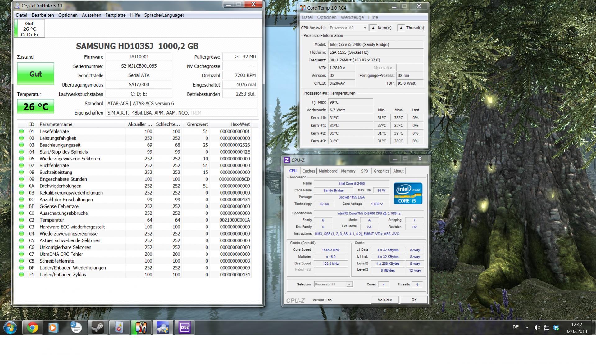Click the CrystalDiskInfo title bar icon
The height and width of the screenshot is (364, 596).
[18, 6]
